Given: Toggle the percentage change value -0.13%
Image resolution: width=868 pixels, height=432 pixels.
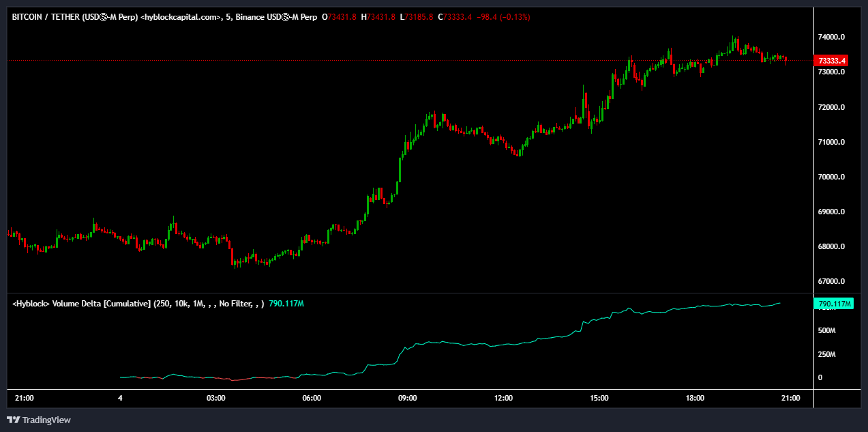Looking at the screenshot, I should (x=516, y=17).
